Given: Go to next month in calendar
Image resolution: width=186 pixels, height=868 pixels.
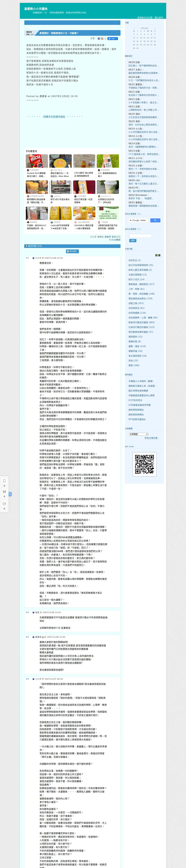Looking at the screenshot, I should 155,28.
